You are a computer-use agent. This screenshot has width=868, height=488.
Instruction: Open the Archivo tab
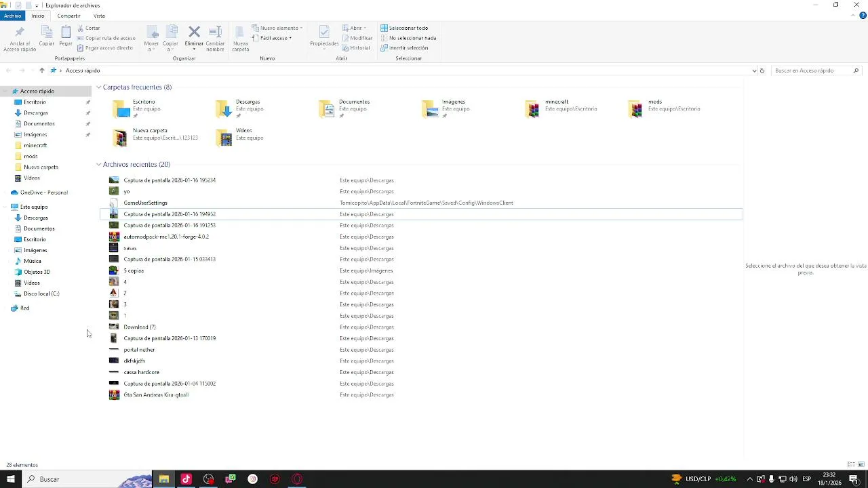click(12, 16)
